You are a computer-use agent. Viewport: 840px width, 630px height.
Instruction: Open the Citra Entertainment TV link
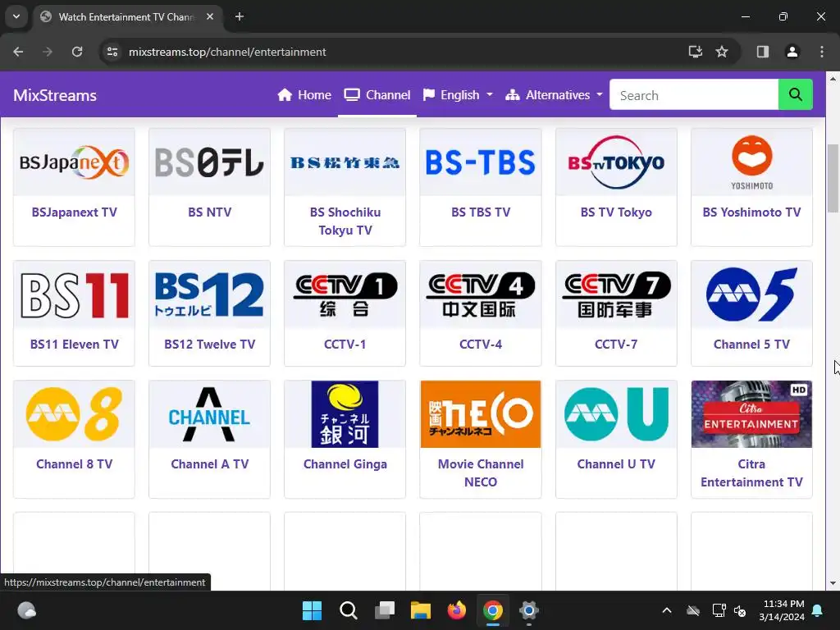click(x=751, y=473)
